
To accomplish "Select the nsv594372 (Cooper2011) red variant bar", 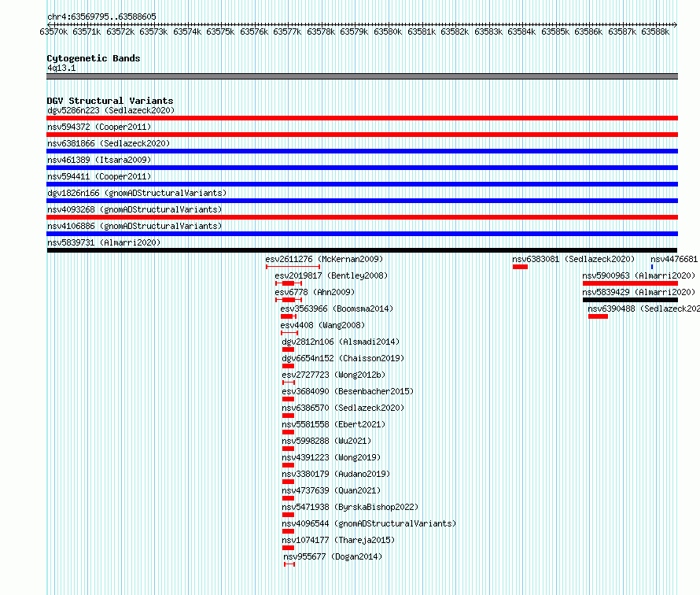I will [x=362, y=135].
